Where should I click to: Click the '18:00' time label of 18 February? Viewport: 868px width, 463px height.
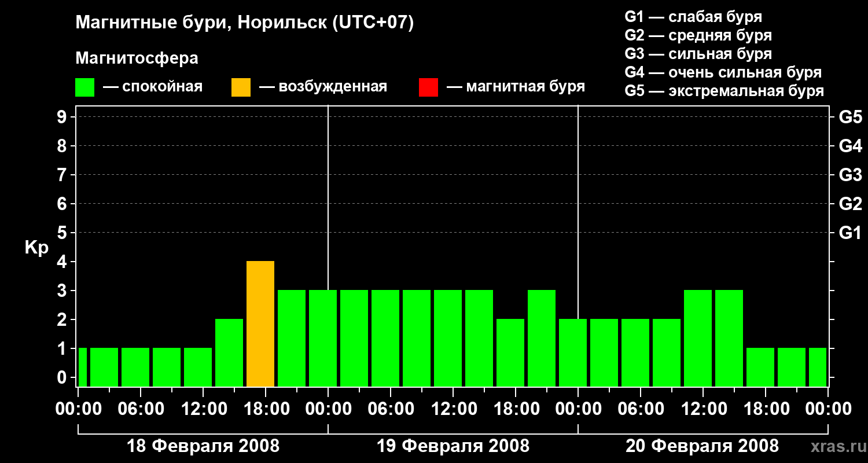pos(266,409)
